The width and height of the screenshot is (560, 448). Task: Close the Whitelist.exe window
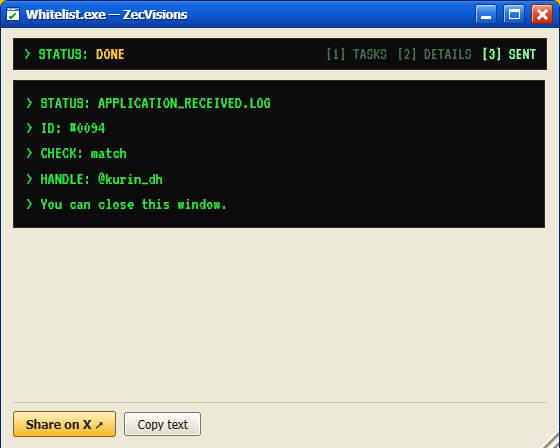click(x=542, y=14)
